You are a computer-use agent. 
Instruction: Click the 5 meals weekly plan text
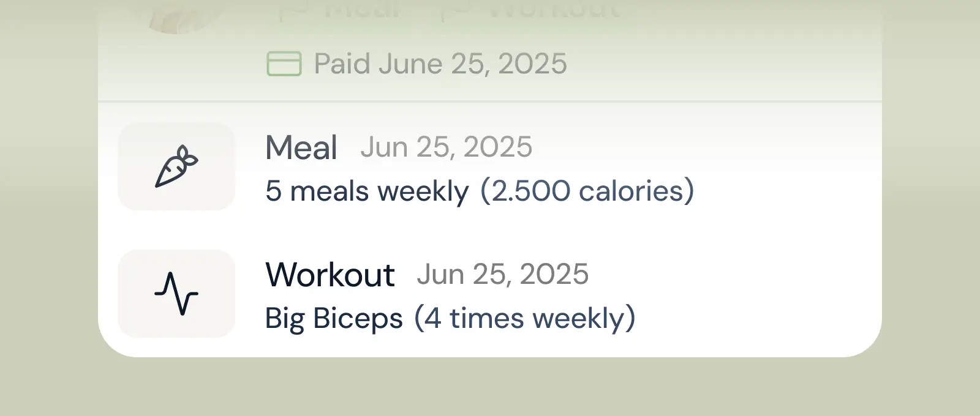tap(365, 190)
